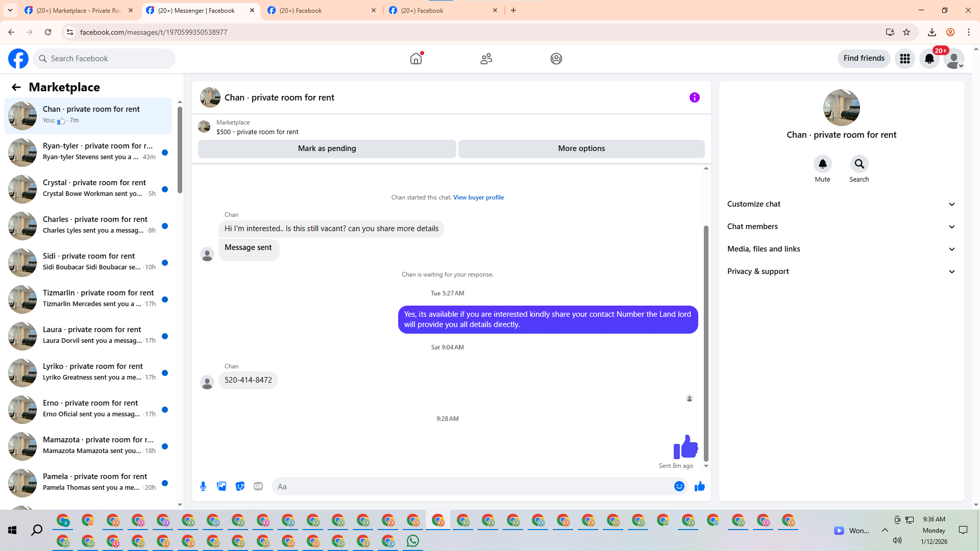
Task: Open the sticker picker icon
Action: (240, 486)
